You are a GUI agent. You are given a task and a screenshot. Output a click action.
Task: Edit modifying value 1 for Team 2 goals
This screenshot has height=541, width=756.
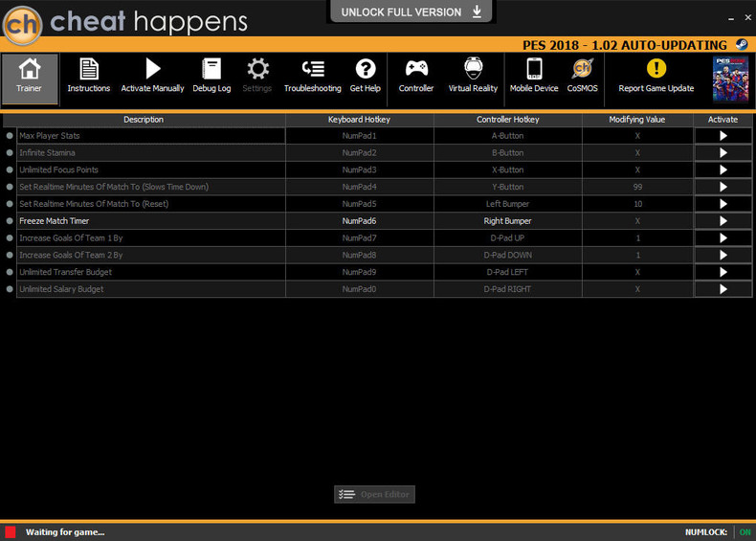coord(637,255)
